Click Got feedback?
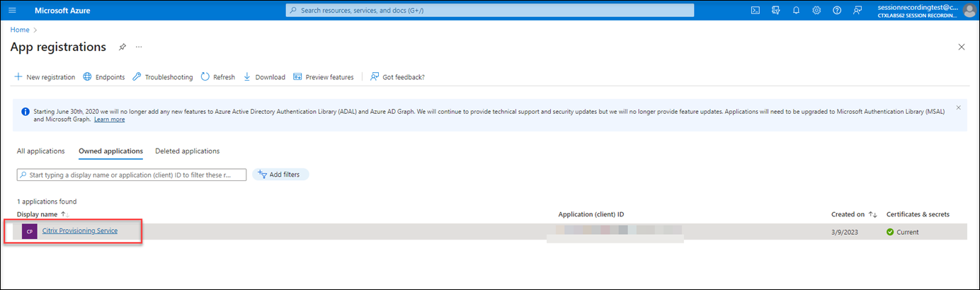Image resolution: width=980 pixels, height=290 pixels. [x=397, y=77]
